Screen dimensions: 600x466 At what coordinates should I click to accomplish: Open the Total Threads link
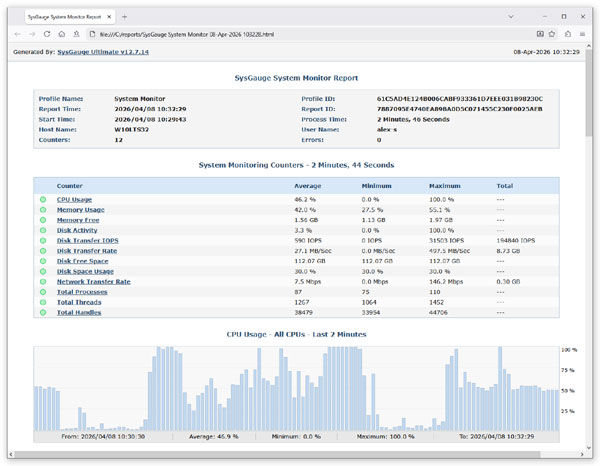click(79, 303)
